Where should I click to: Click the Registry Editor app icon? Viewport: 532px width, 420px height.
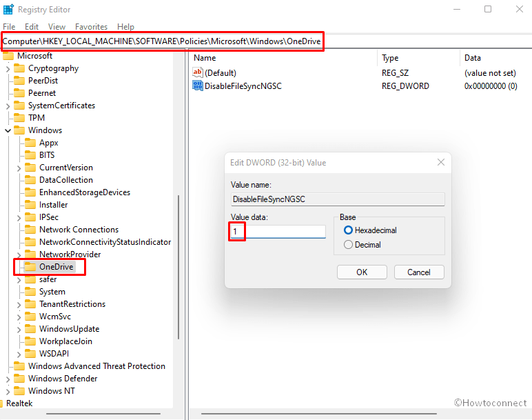8,9
